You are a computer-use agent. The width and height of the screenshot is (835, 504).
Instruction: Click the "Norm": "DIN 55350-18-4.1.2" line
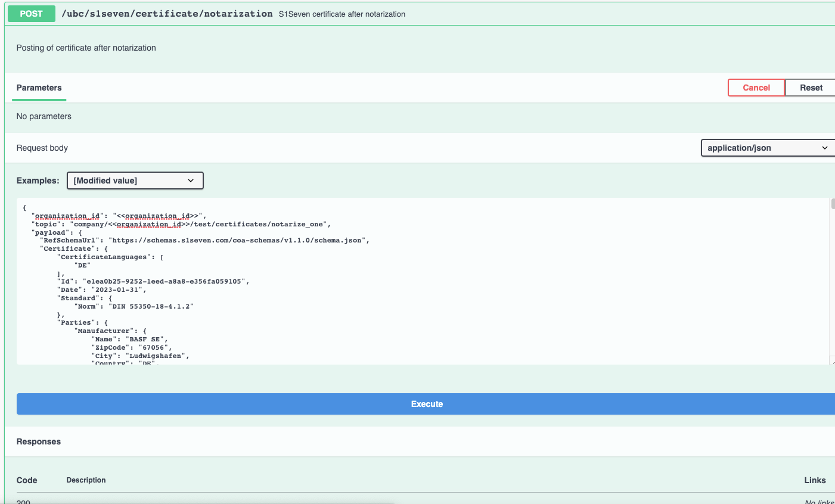(x=134, y=306)
